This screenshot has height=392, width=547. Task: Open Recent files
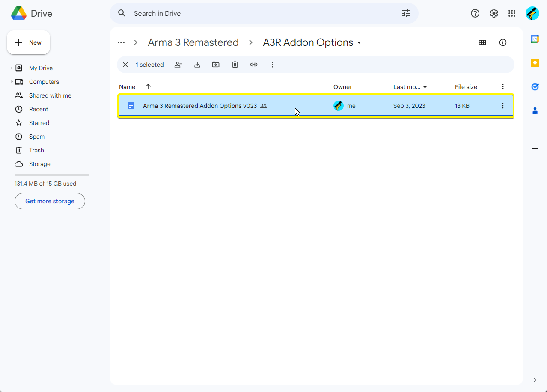[x=39, y=109]
